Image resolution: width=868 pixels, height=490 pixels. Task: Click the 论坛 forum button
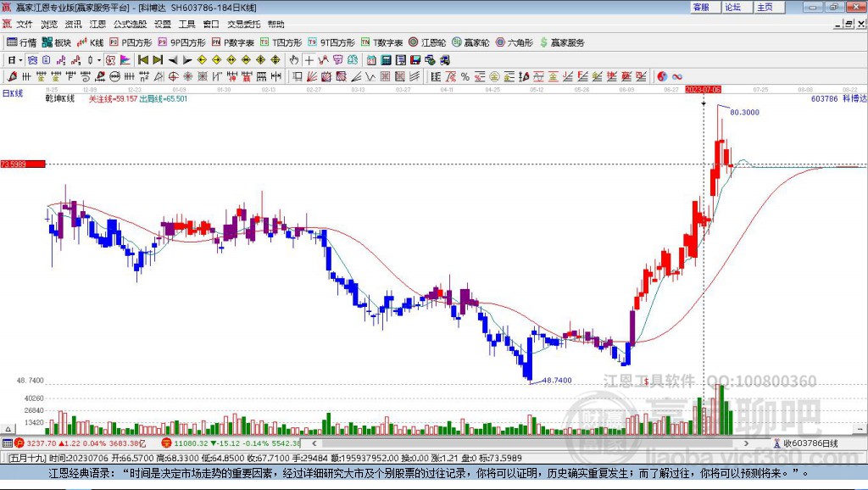(732, 7)
